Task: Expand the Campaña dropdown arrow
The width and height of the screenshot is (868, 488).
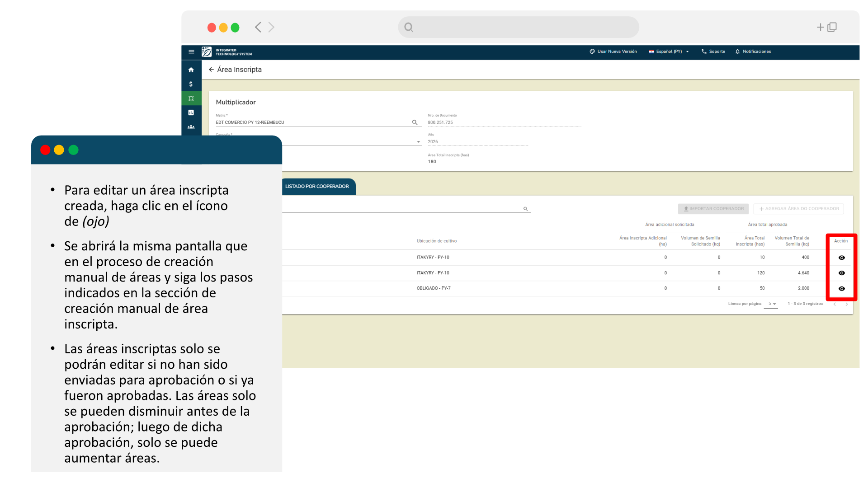Action: click(x=419, y=142)
